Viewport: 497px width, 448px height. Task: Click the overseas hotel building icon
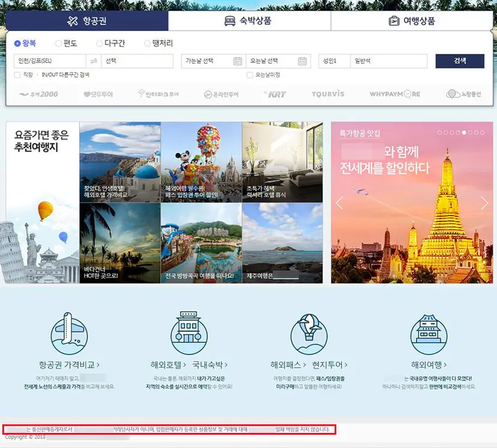coord(189,333)
